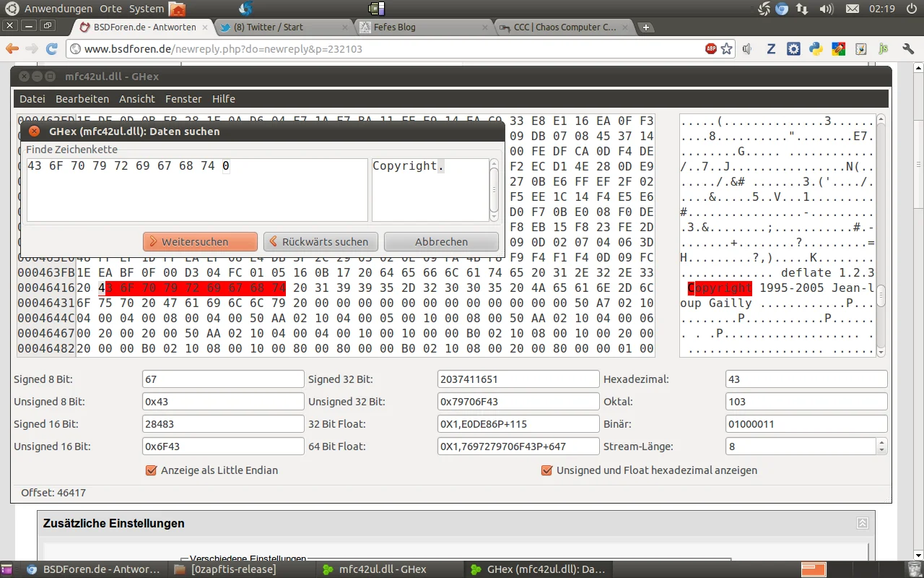Open the power session menu

click(912, 9)
